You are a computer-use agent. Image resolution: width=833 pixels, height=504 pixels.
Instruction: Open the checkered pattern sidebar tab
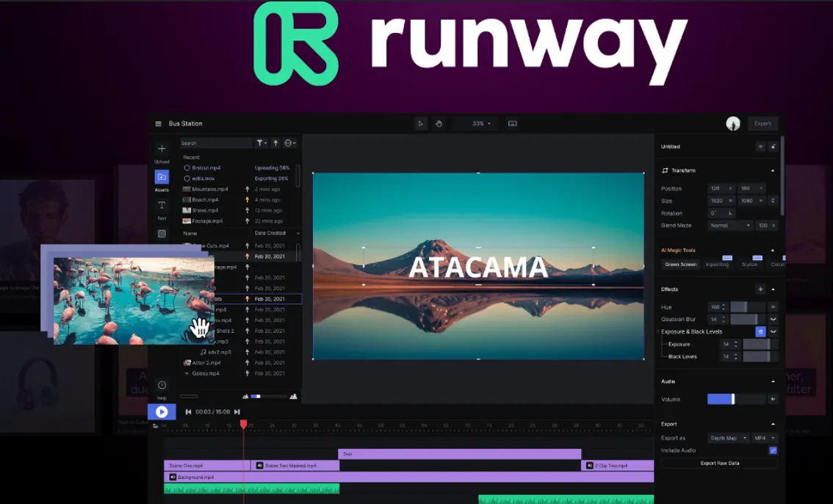pyautogui.click(x=162, y=234)
